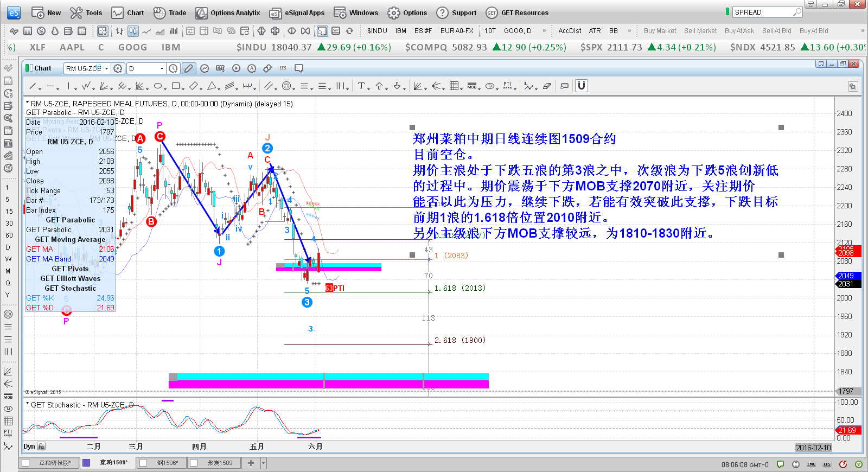Switch to histogram chart type
This screenshot has width=868, height=472.
174,31
